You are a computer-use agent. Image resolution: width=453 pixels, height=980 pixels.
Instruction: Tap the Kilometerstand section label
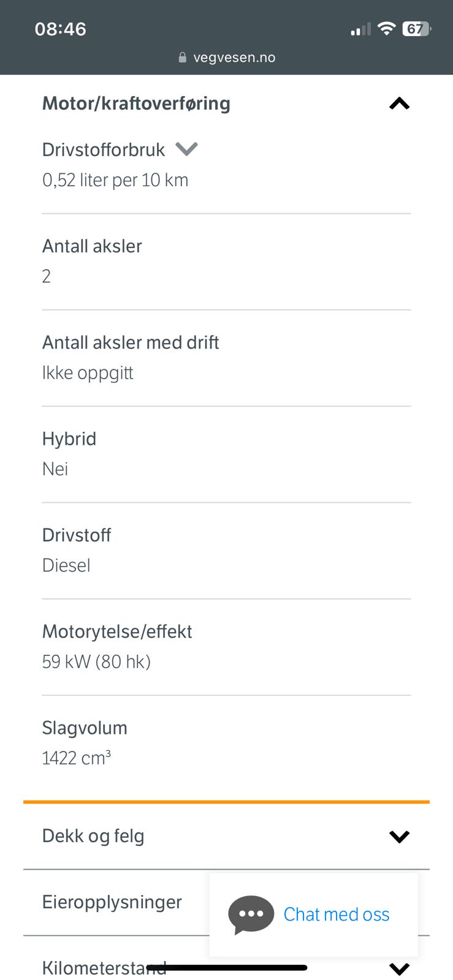[104, 968]
